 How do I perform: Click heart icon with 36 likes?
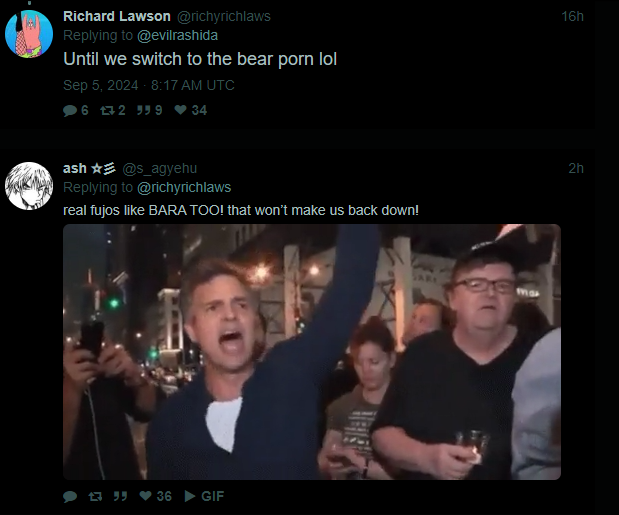146,496
